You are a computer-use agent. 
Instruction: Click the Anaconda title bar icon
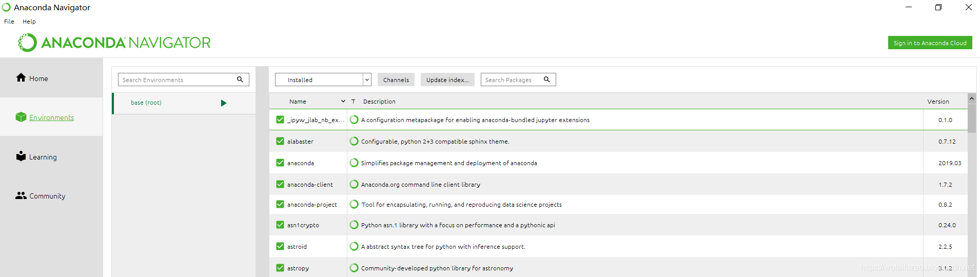[x=6, y=7]
